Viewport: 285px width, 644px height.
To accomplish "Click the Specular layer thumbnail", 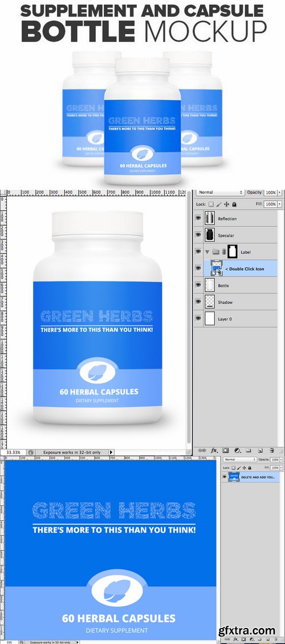I will [x=210, y=235].
